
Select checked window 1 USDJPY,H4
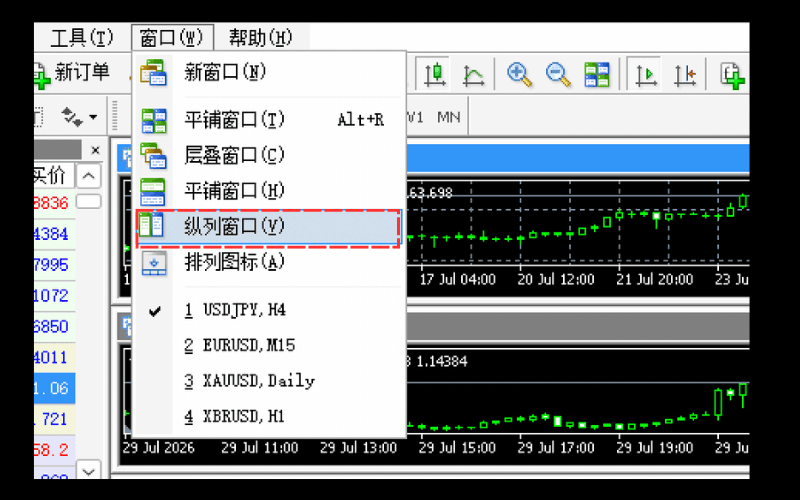(269, 310)
